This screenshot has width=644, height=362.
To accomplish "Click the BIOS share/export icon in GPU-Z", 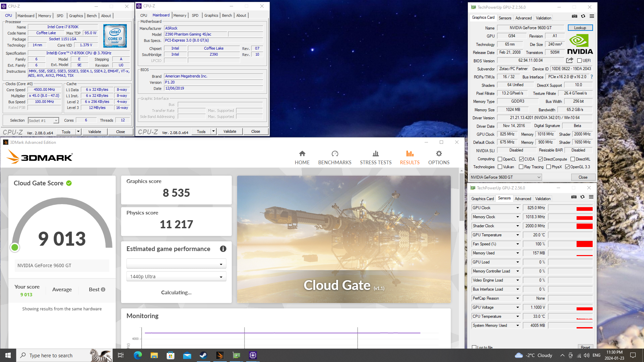I will (x=570, y=60).
